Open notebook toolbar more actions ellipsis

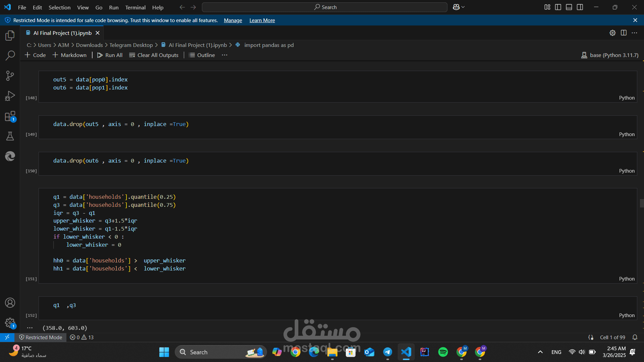click(224, 55)
